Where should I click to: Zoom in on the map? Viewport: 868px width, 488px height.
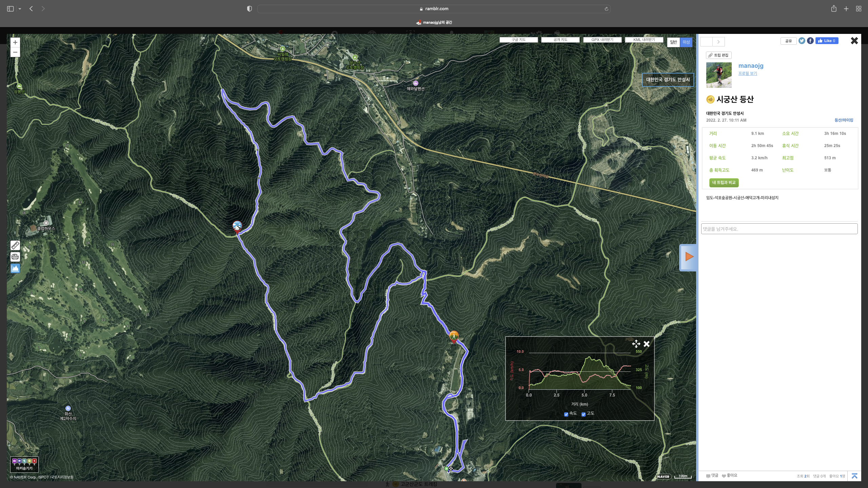pos(15,42)
